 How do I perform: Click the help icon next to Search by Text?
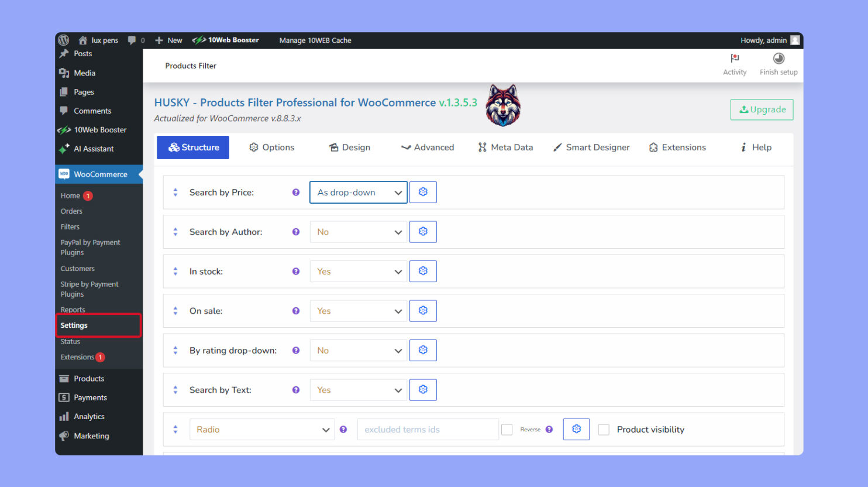pos(296,390)
